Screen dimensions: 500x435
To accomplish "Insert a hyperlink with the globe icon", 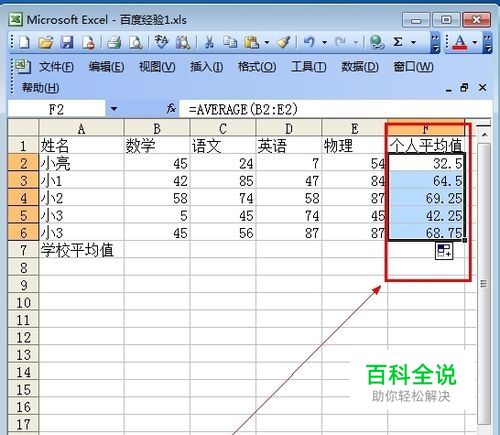I will 377,43.
